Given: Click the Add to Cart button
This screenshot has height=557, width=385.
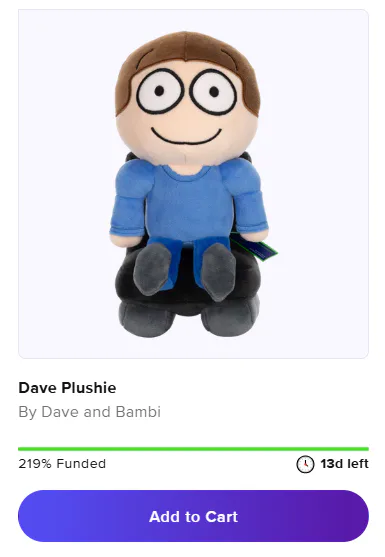Looking at the screenshot, I should click(x=193, y=516).
